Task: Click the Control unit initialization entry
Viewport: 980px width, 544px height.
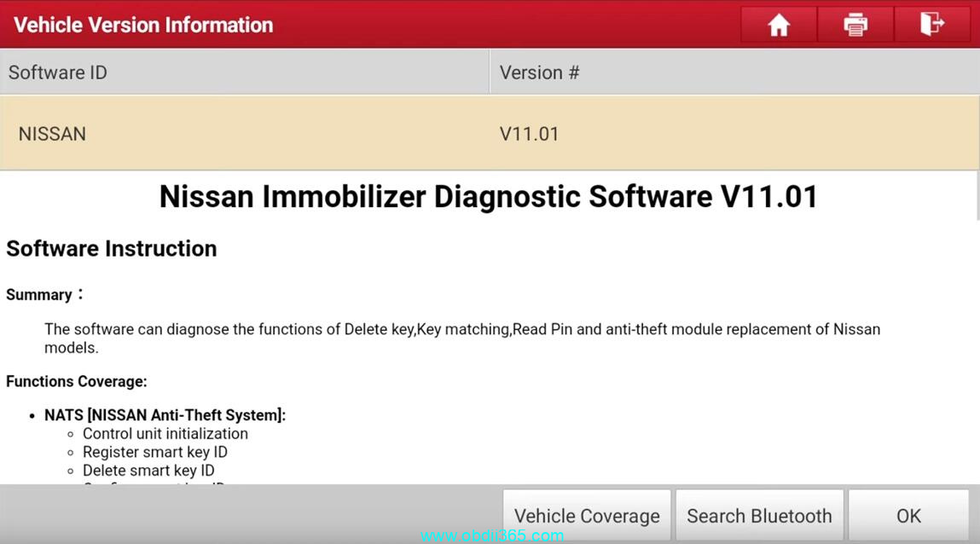Action: (165, 433)
